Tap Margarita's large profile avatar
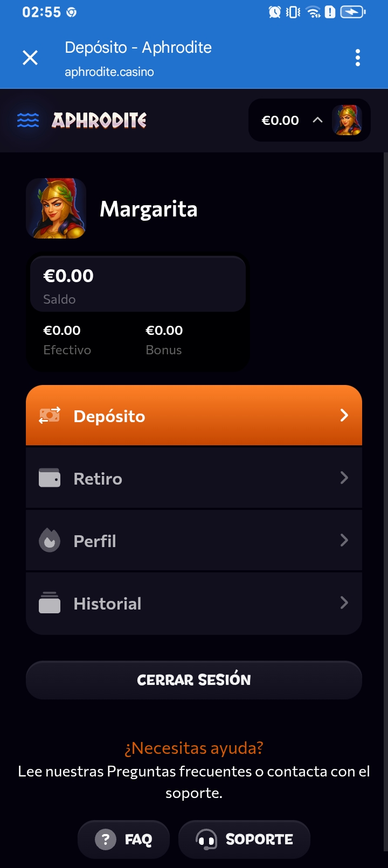 tap(56, 208)
